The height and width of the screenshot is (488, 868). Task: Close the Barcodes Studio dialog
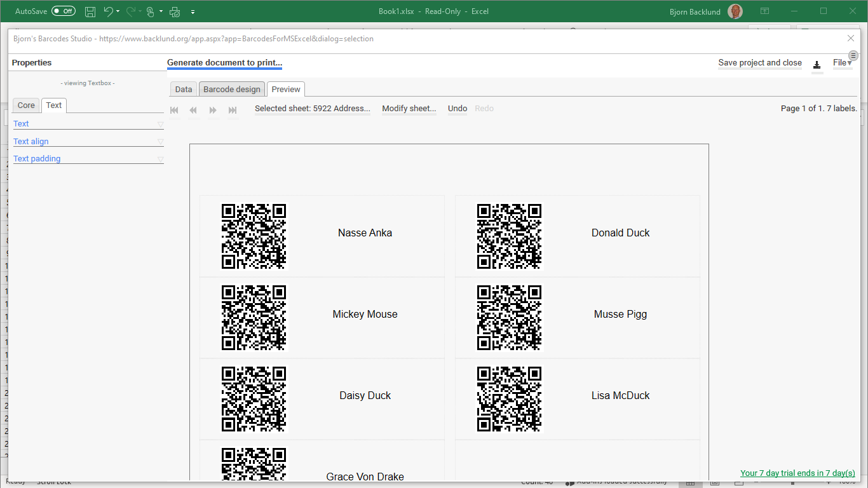click(x=851, y=38)
